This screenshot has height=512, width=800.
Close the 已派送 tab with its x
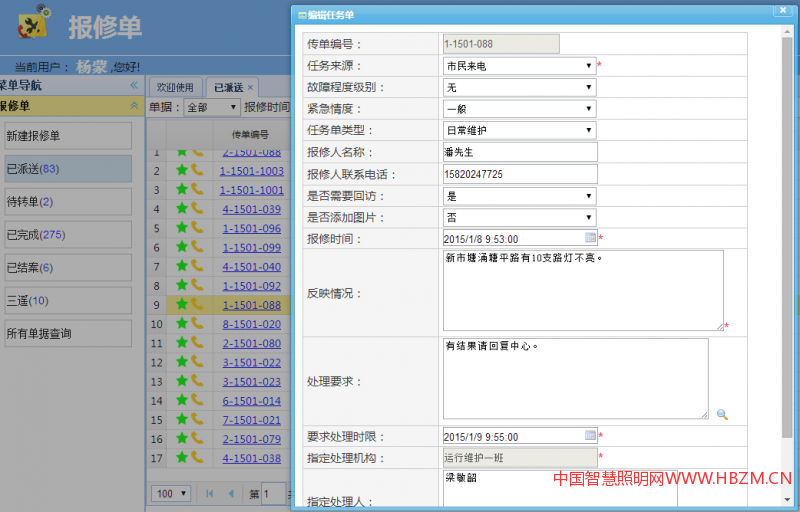[x=250, y=88]
